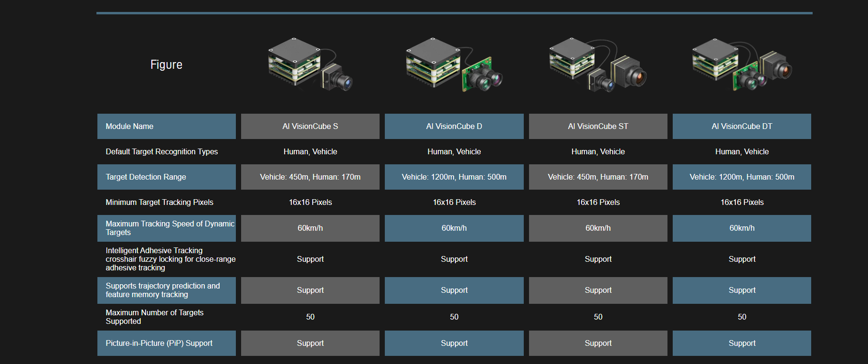Select Maximum Tracking Speed of Dynamic Targets label

point(169,228)
